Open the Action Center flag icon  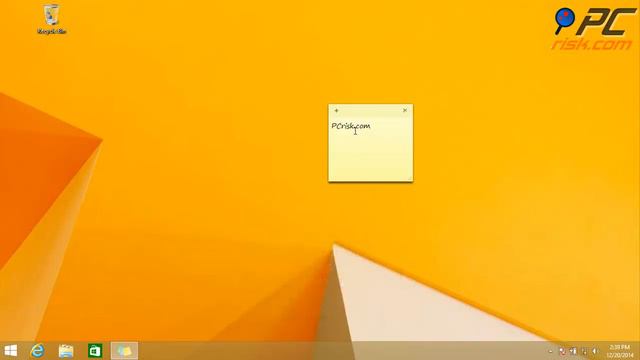(x=562, y=351)
